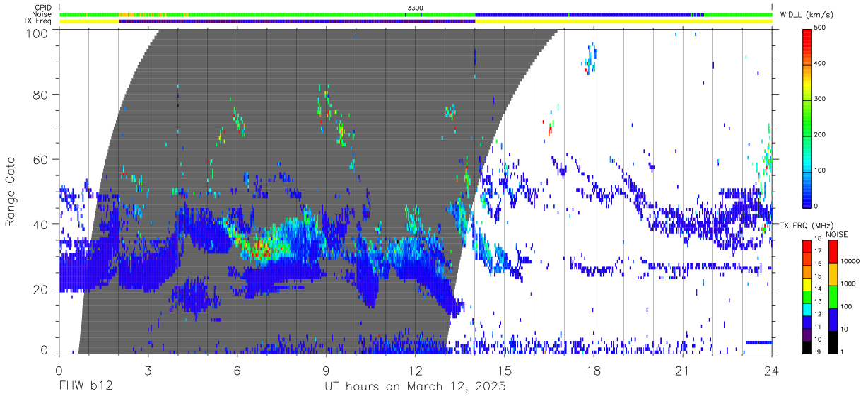This screenshot has height=401, width=868.
Task: Click the TX Freq row label
Action: (38, 21)
